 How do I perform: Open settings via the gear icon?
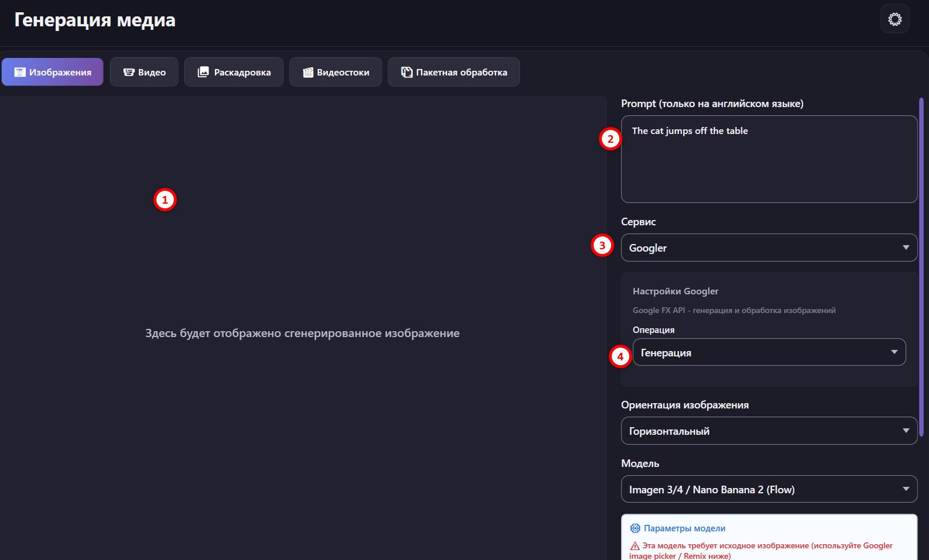pos(894,19)
